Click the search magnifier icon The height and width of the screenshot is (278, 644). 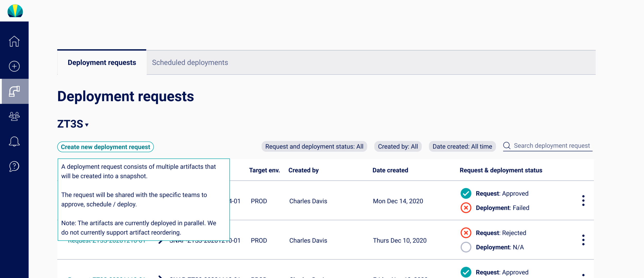point(507,145)
